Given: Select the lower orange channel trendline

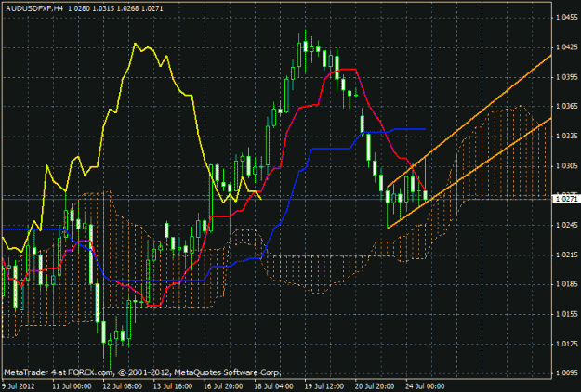Looking at the screenshot, I should (469, 173).
